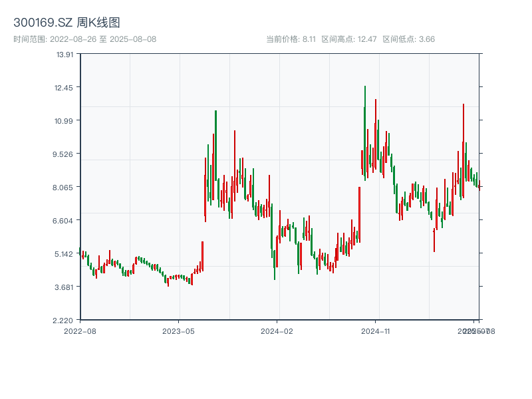Viewport: 532px width, 399px height.
Task: Click x-axis label 2024-02
Action: (277, 331)
